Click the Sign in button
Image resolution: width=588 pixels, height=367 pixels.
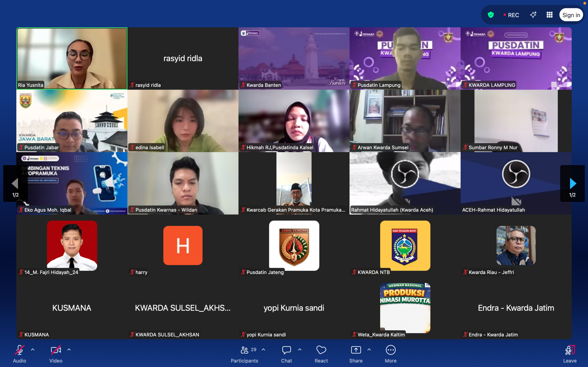coord(571,15)
